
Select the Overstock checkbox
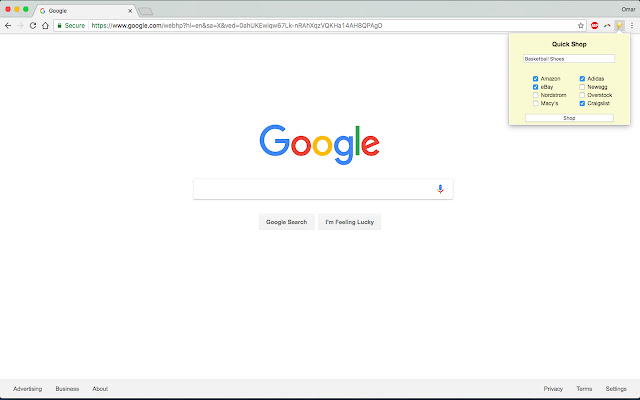[582, 95]
